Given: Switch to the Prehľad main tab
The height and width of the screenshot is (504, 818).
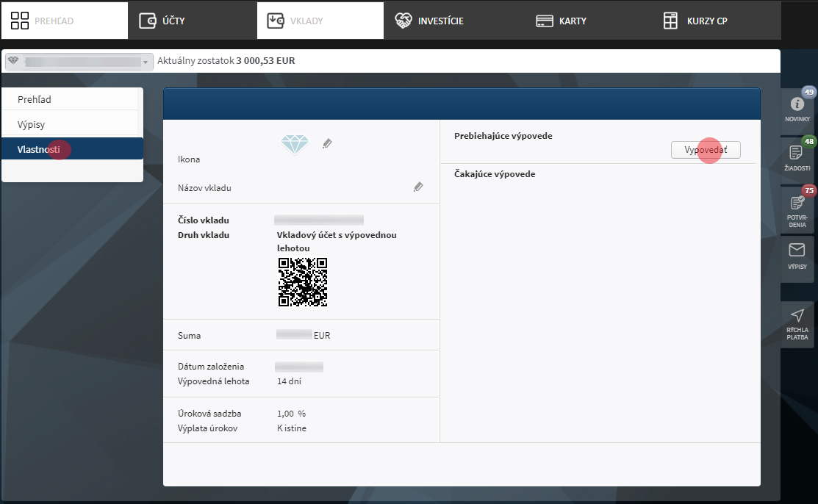Looking at the screenshot, I should pyautogui.click(x=63, y=21).
